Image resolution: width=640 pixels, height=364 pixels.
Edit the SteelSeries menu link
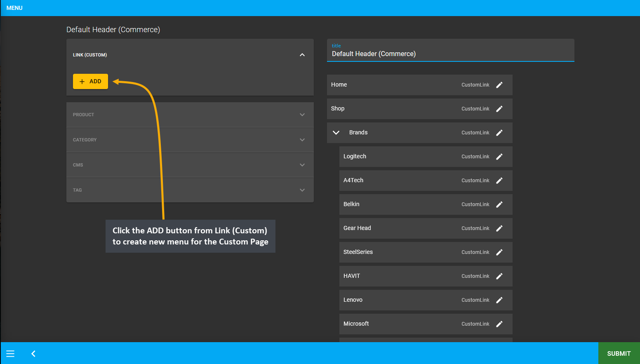coord(499,252)
